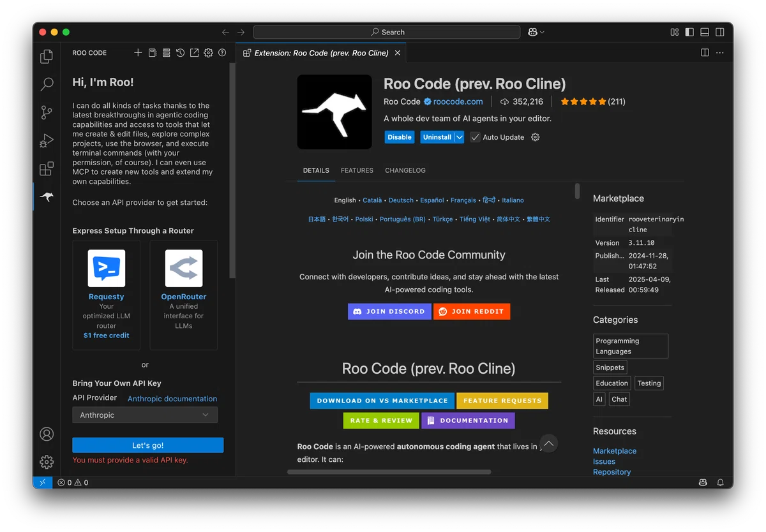Open the extension settings gear beside Auto Update

click(x=536, y=137)
